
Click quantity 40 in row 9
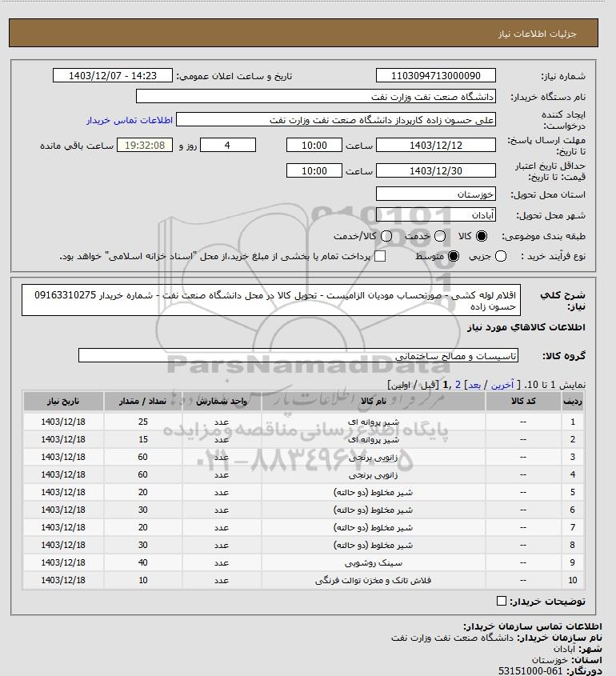point(142,563)
